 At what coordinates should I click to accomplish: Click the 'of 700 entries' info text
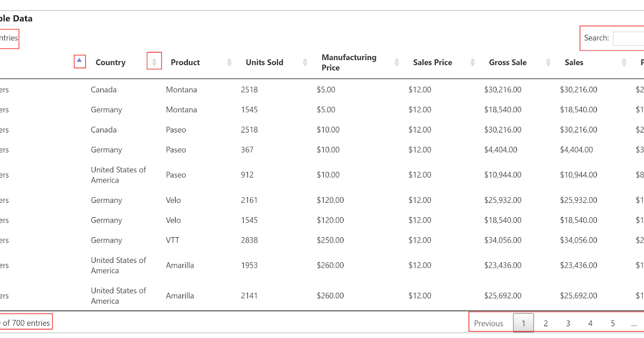coord(27,323)
